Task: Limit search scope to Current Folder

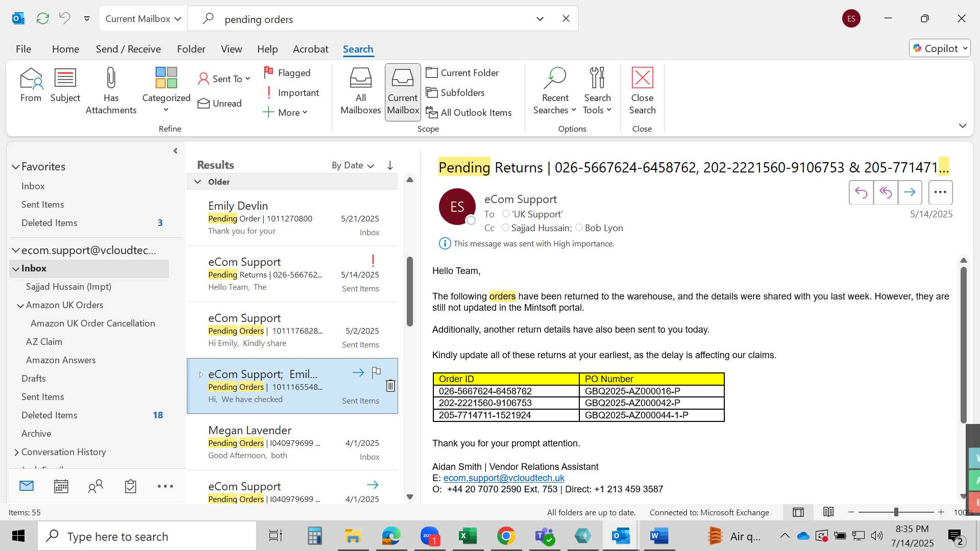Action: 462,73
